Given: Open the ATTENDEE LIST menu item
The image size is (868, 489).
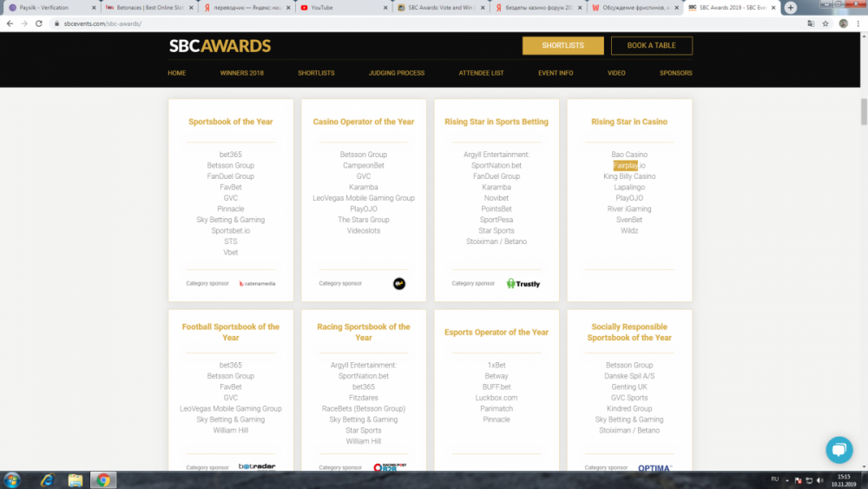Looking at the screenshot, I should pyautogui.click(x=481, y=73).
